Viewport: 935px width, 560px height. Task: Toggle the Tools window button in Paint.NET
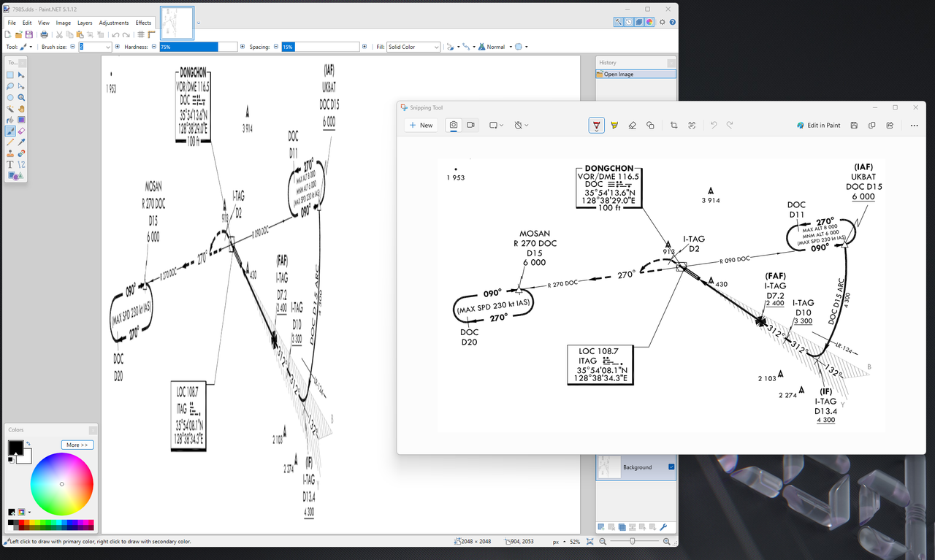tap(619, 22)
